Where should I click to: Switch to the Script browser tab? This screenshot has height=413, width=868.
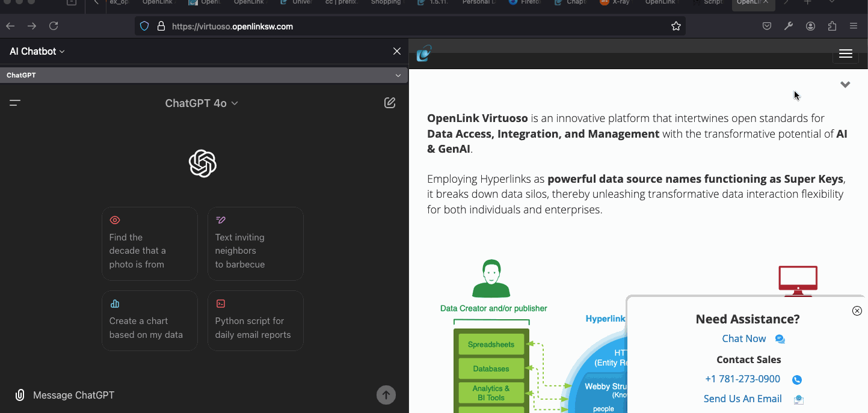[x=709, y=3]
